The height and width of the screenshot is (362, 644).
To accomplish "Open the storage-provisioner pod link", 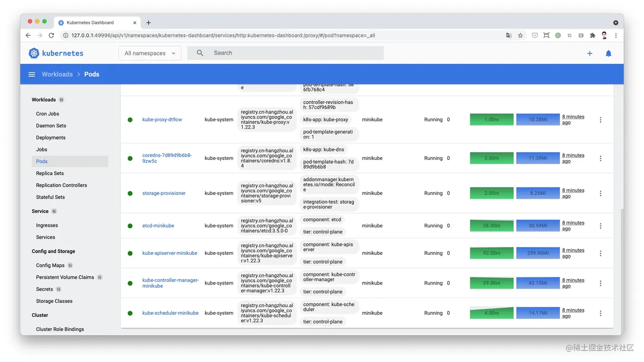I will click(x=164, y=193).
